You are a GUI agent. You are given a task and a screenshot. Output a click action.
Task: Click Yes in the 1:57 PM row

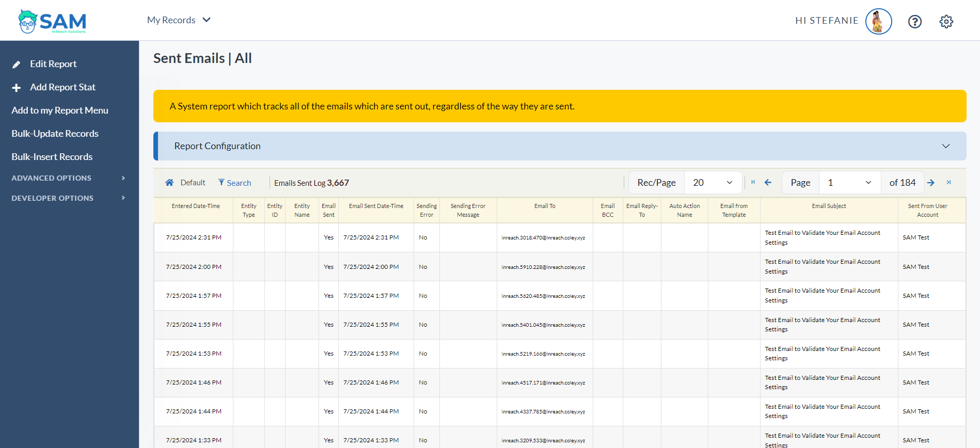pos(328,296)
